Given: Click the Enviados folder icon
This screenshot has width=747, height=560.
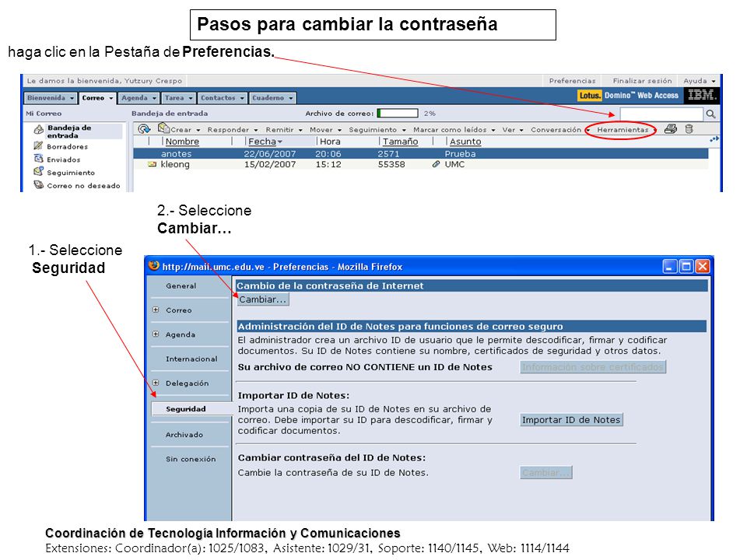Looking at the screenshot, I should 39,159.
